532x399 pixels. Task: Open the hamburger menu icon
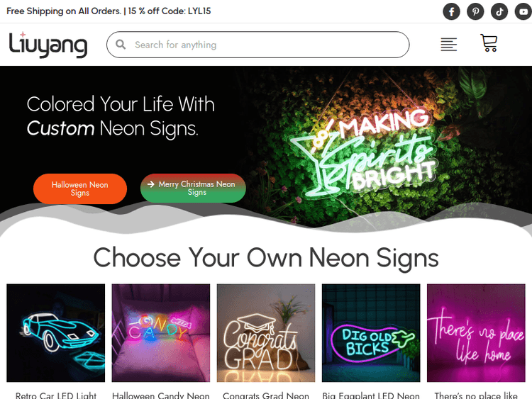448,45
